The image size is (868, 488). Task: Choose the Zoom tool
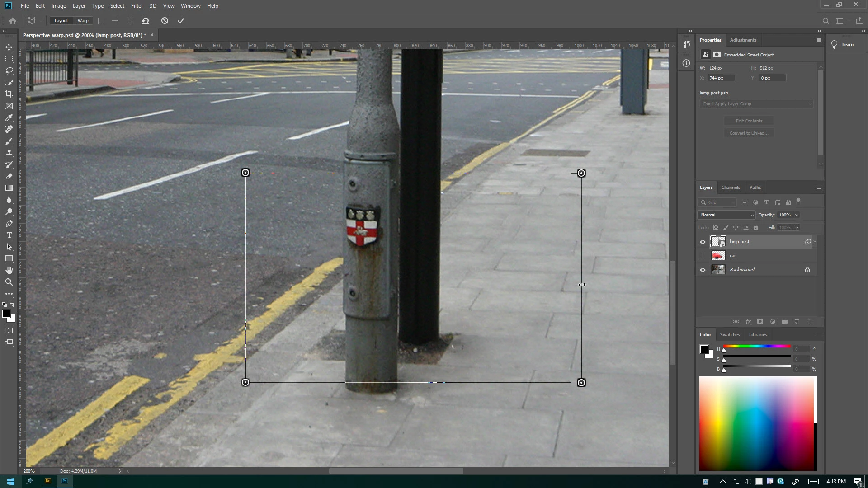(9, 282)
